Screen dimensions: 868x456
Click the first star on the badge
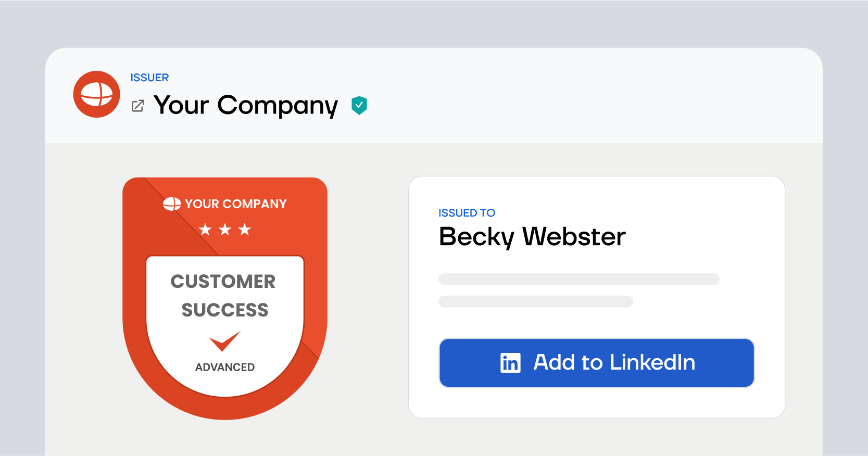206,230
